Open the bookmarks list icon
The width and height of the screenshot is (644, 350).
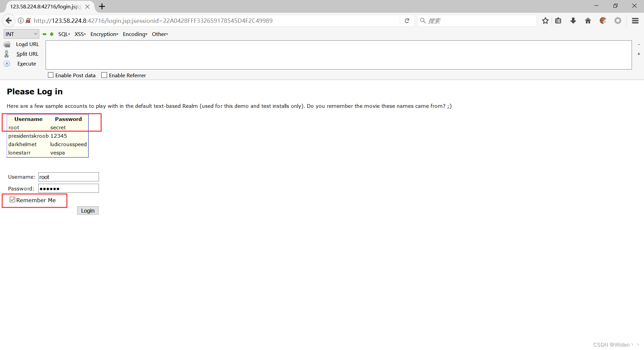coord(558,20)
